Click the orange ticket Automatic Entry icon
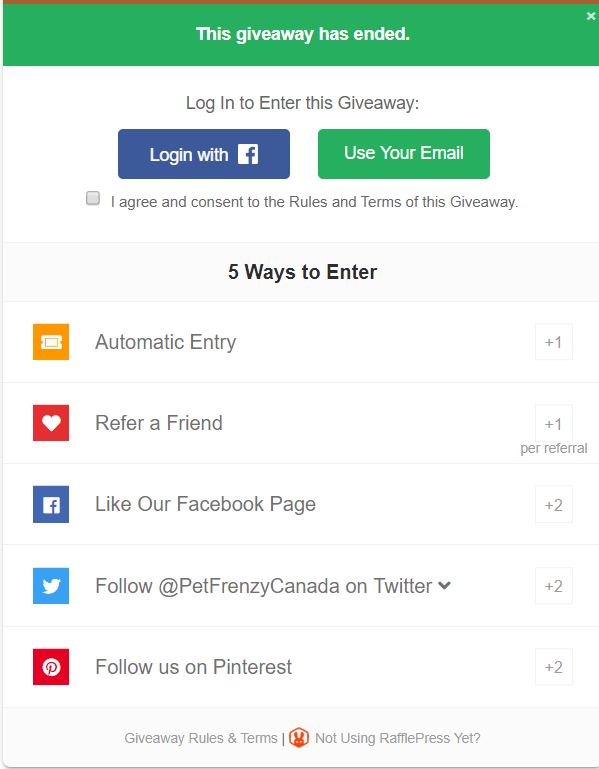 coord(51,342)
